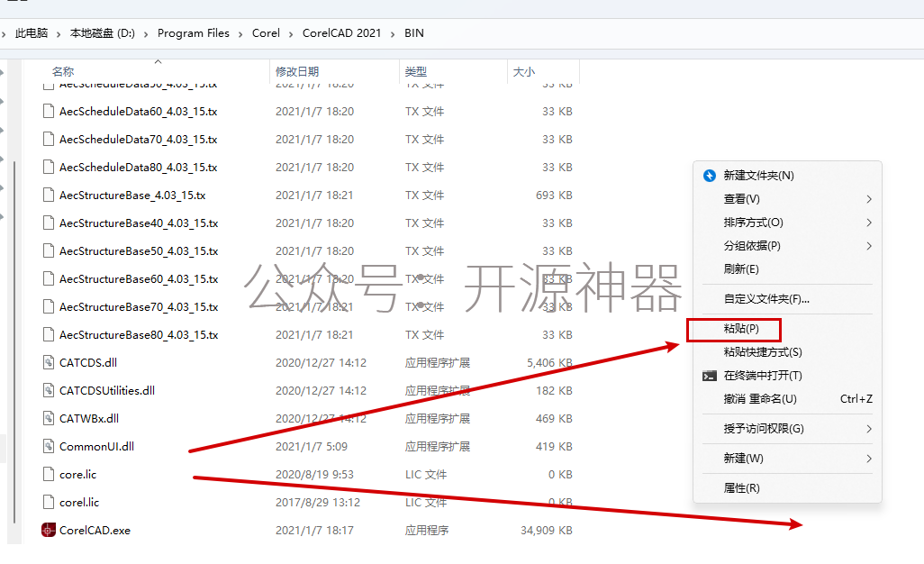Select 新建文件夹(N) in the context menu
924x564 pixels.
click(758, 175)
